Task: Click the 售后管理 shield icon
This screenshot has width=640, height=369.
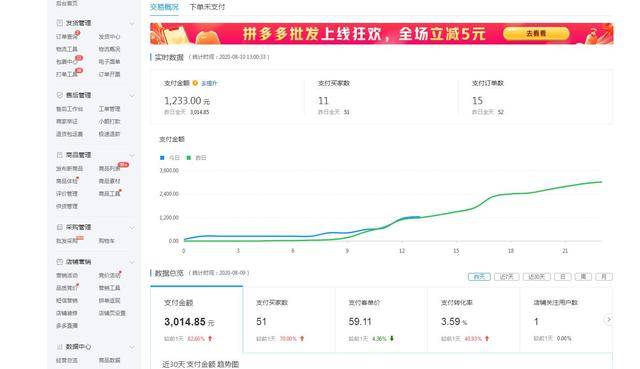Action: coord(60,95)
